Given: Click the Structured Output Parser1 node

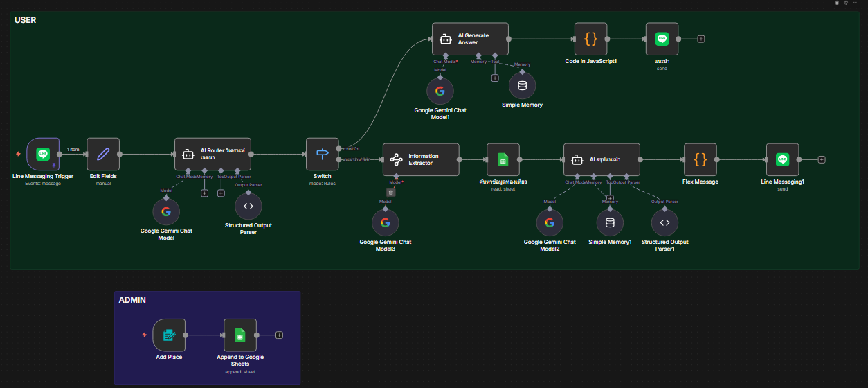Looking at the screenshot, I should pos(664,222).
